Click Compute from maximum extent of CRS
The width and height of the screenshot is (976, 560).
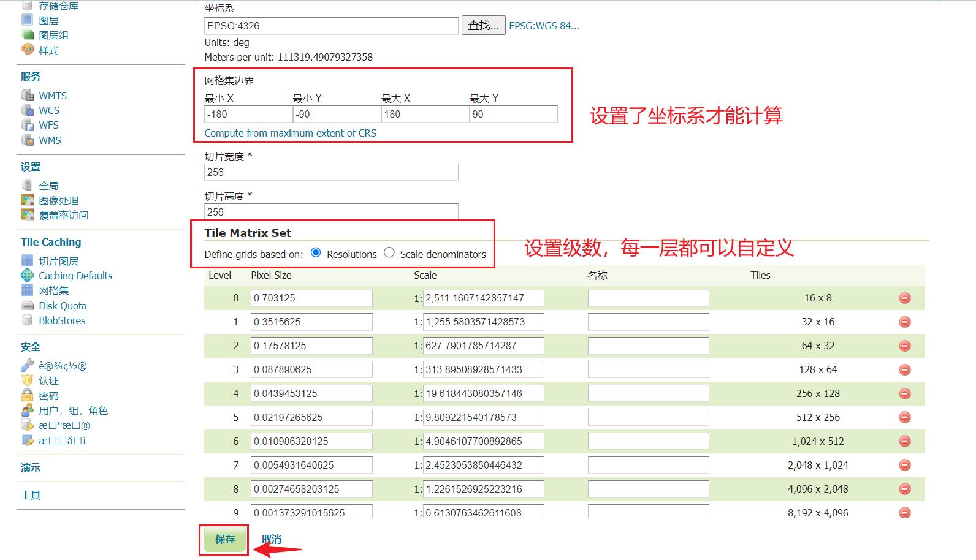290,133
